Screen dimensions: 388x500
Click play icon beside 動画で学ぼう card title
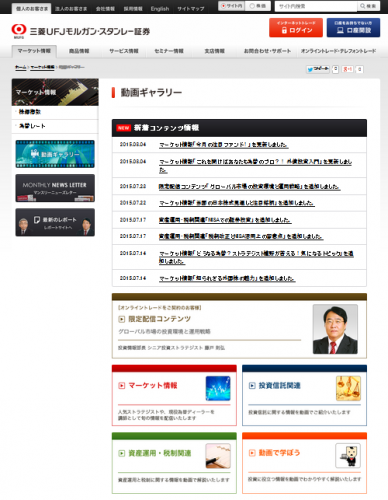252,453
